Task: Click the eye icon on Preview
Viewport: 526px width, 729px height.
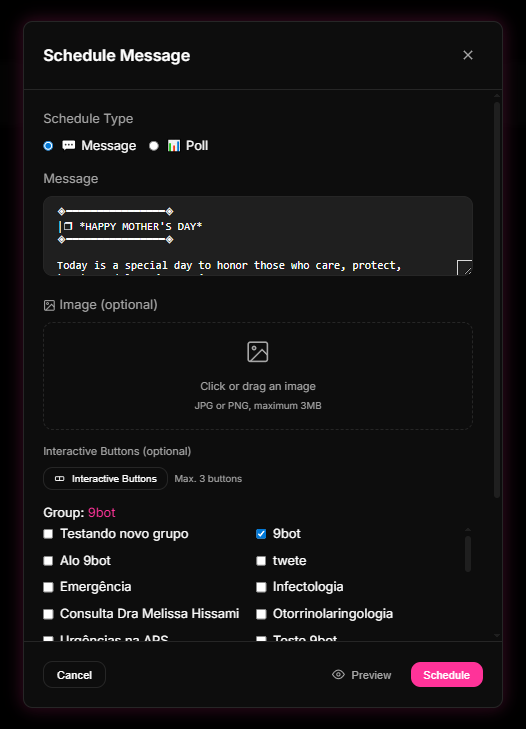Action: [338, 674]
